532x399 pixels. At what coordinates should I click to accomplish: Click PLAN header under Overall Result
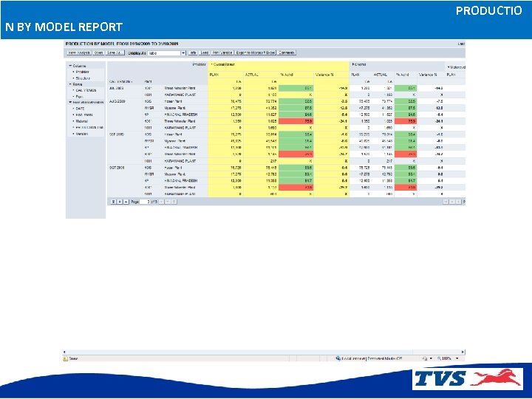214,75
